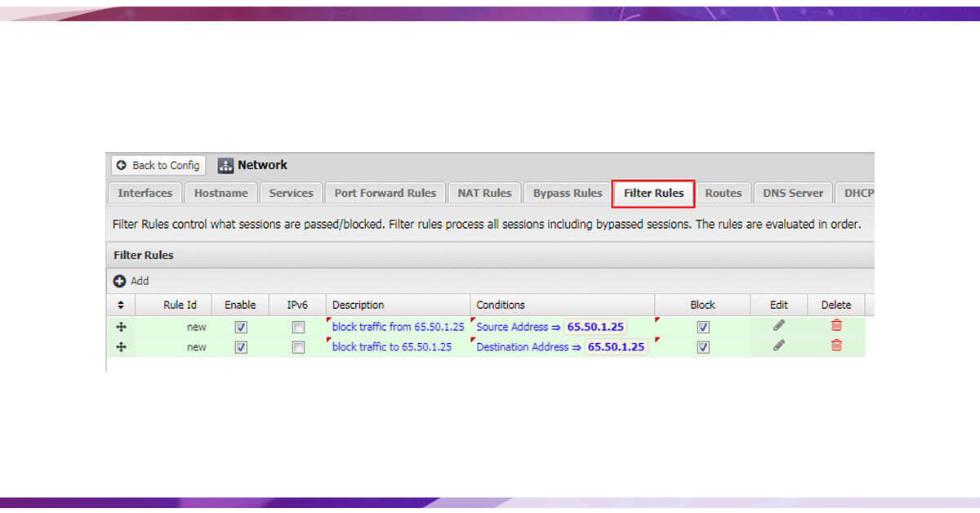Select the NAT Rules tab
Image resolution: width=980 pixels, height=513 pixels.
coord(484,193)
